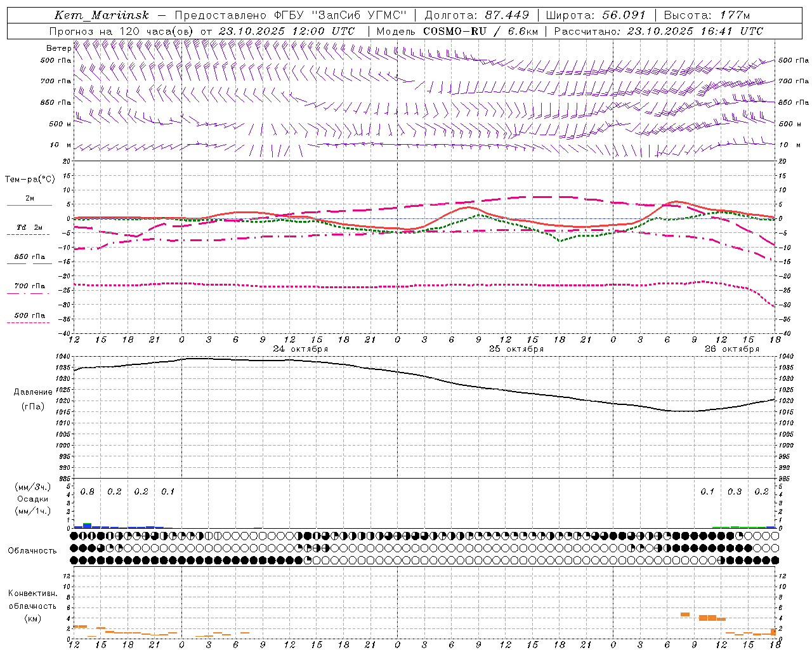Select the "Осадки" precipitation panel label
This screenshot has height=650, width=812.
(x=32, y=499)
